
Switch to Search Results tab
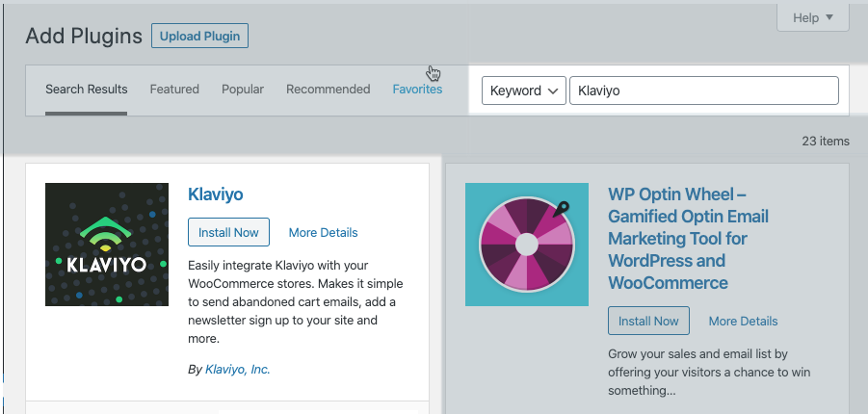87,90
